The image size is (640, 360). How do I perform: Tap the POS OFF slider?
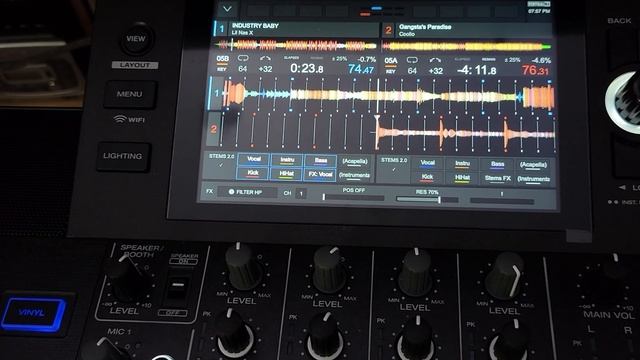click(353, 197)
